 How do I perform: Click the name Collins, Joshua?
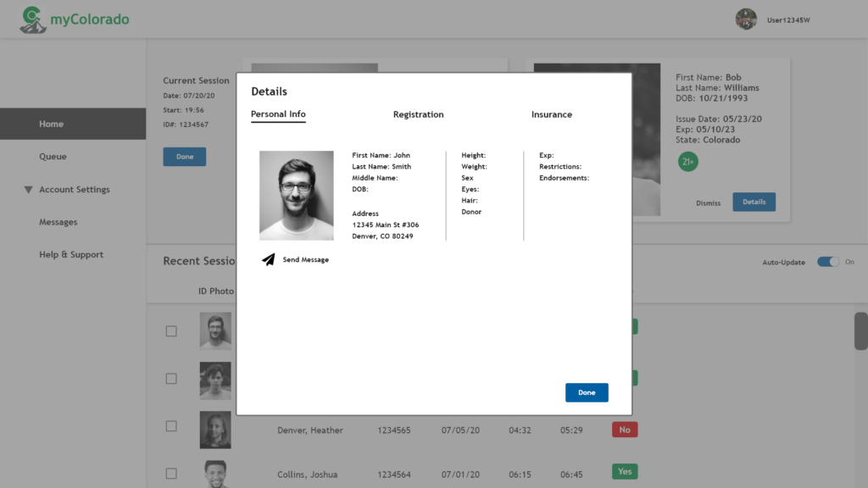tap(307, 474)
